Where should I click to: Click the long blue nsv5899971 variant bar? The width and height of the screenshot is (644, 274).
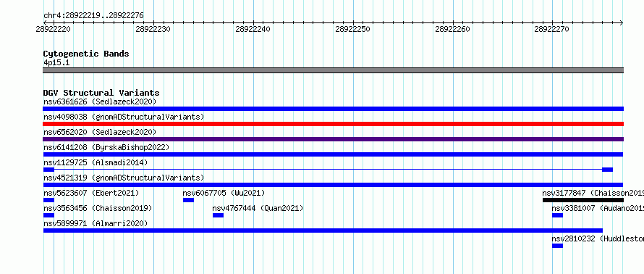[323, 231]
